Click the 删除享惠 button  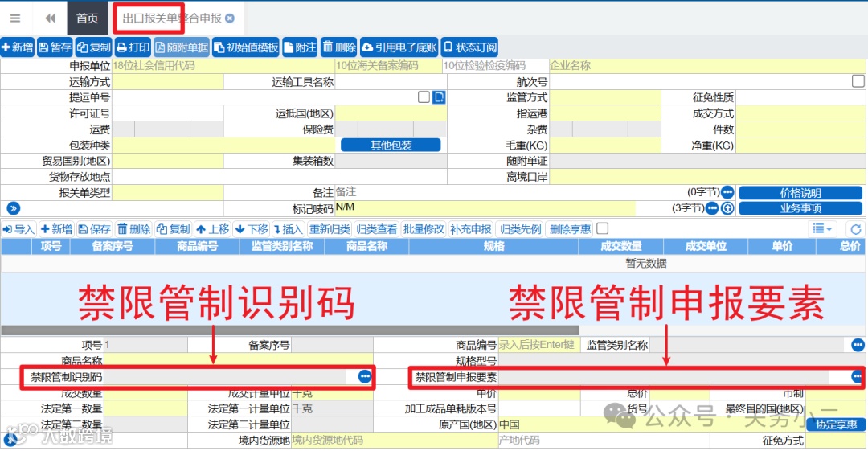coord(570,229)
